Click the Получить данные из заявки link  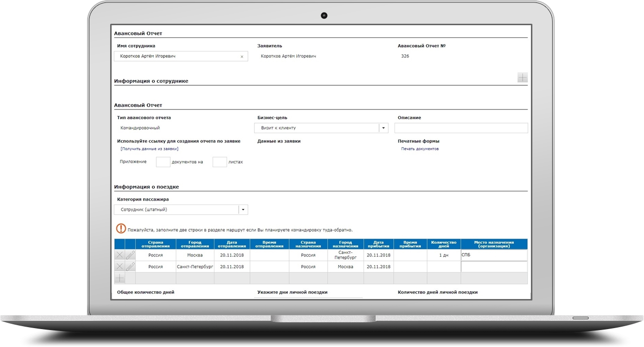[x=146, y=149]
